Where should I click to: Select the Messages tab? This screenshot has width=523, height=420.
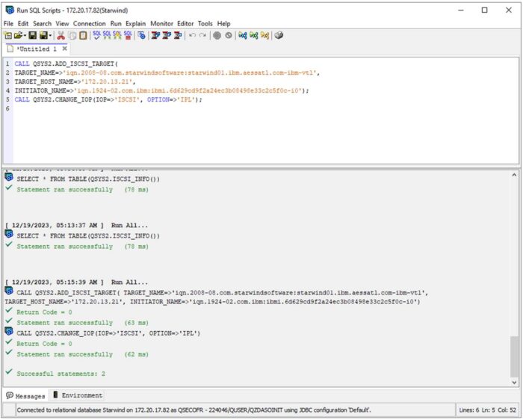[x=26, y=395]
